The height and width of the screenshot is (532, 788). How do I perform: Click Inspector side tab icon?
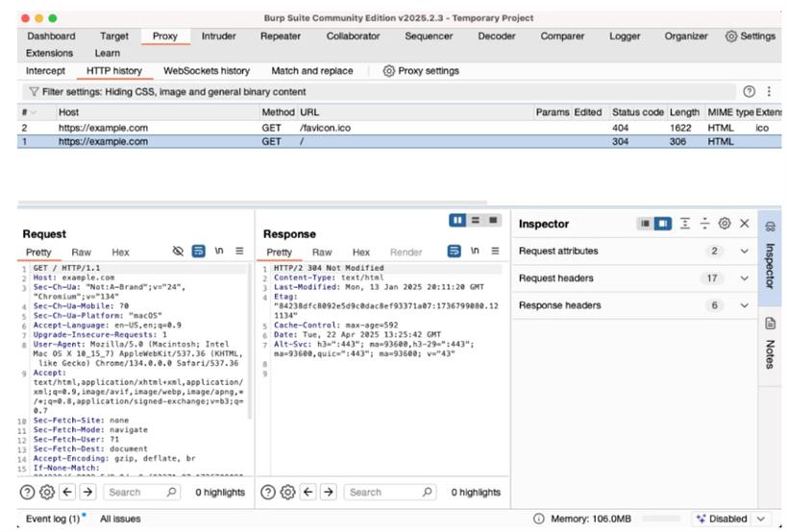[770, 227]
